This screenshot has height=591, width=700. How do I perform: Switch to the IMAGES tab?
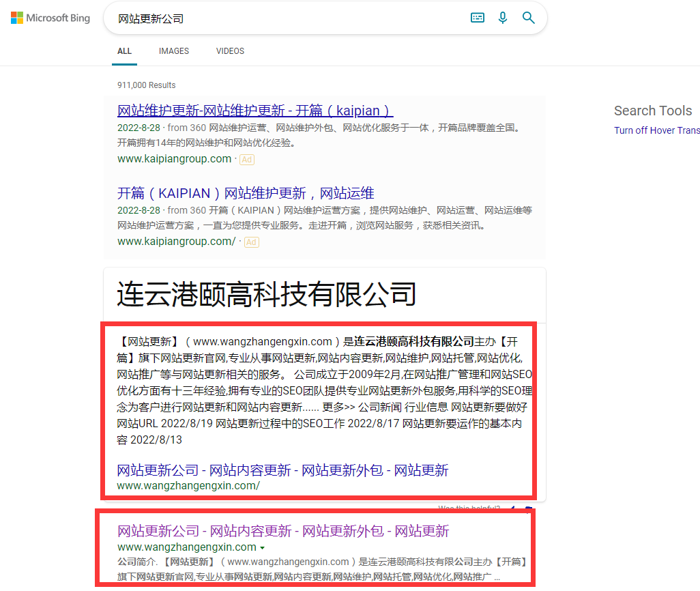[174, 51]
